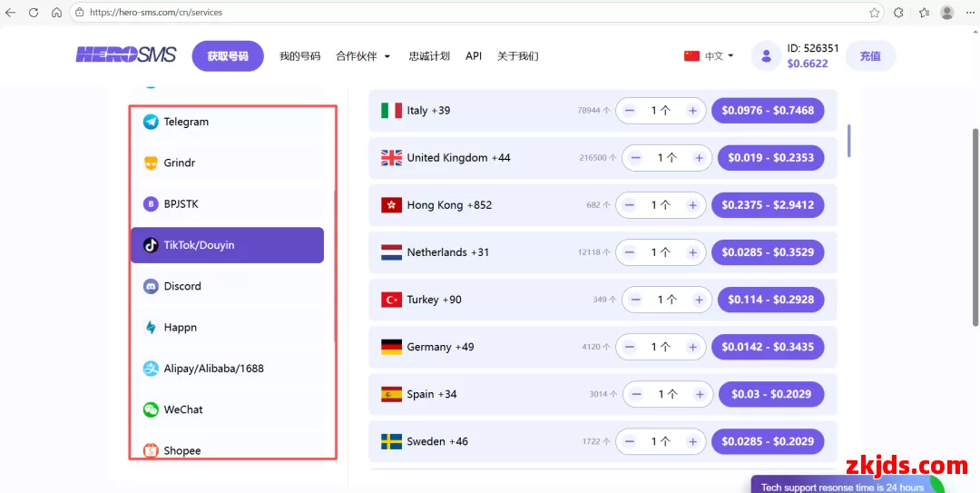Decrease Sweden quantity with minus
This screenshot has width=980, height=493.
(x=630, y=441)
